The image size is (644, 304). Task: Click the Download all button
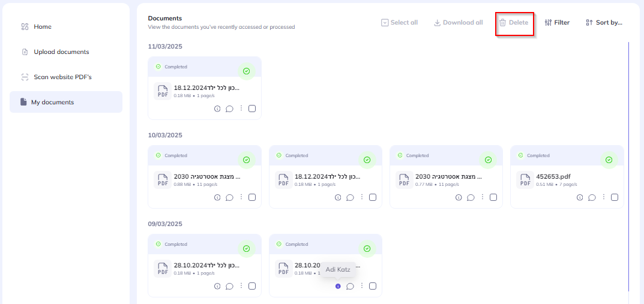click(459, 23)
